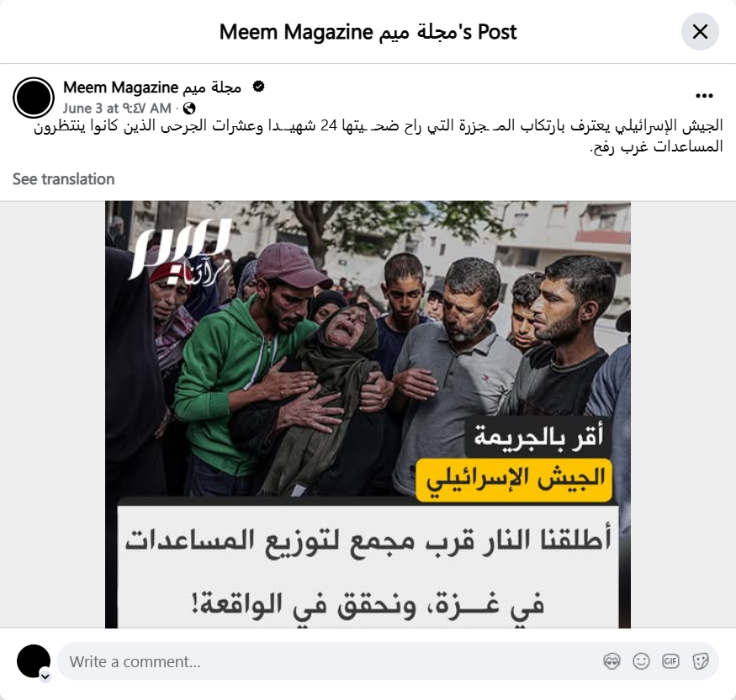This screenshot has width=736, height=700.
Task: Add a GIF to the comment
Action: pyautogui.click(x=670, y=661)
